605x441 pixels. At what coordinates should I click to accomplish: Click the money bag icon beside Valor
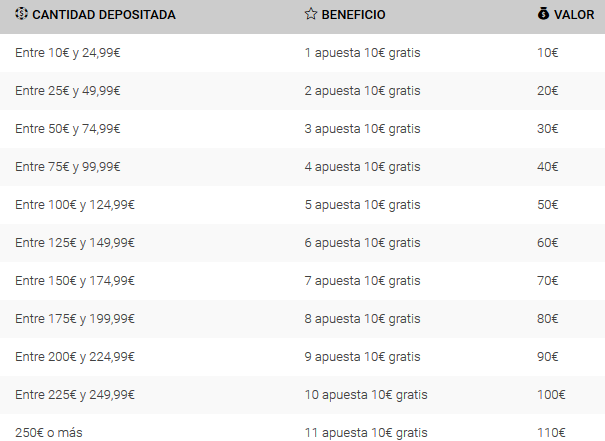pyautogui.click(x=543, y=14)
